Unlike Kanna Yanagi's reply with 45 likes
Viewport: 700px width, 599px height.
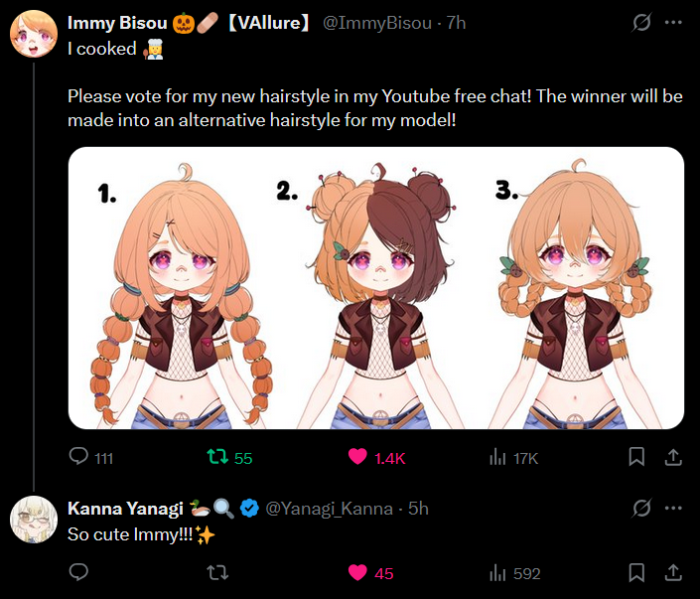[356, 572]
